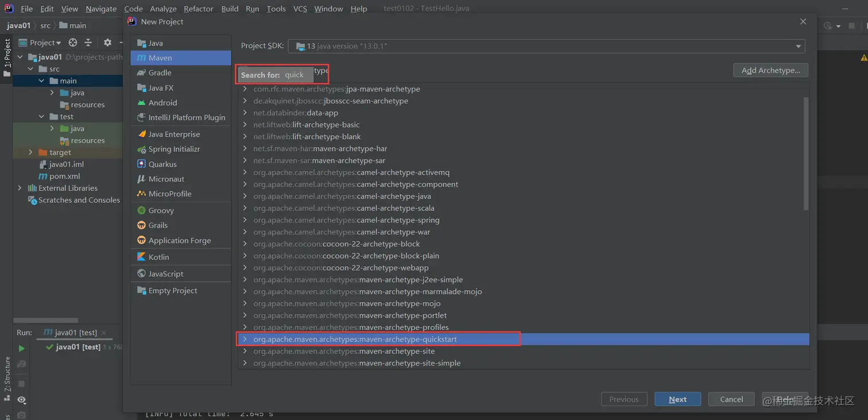Viewport: 868px width, 420px height.
Task: Expand camel-archetype-activemq entry
Action: (x=245, y=172)
